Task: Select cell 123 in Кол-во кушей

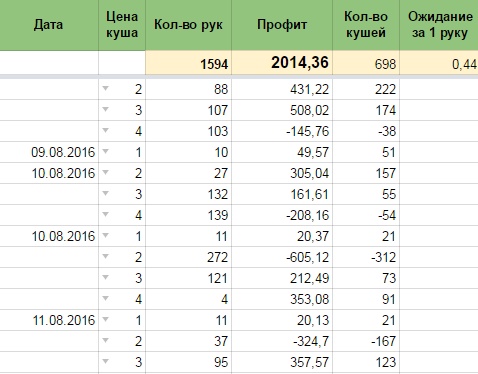Action: coord(366,362)
